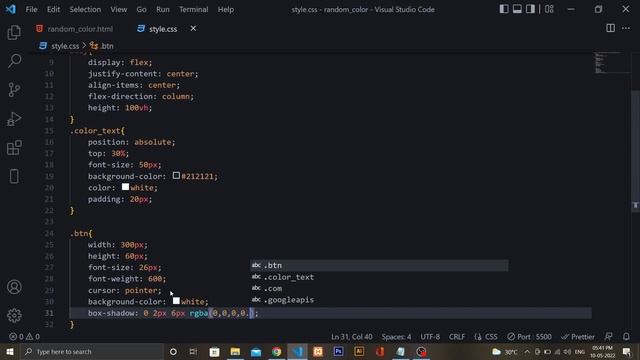The height and width of the screenshot is (360, 640).
Task: Click the Port : 5500 Live Server status
Action: point(529,337)
